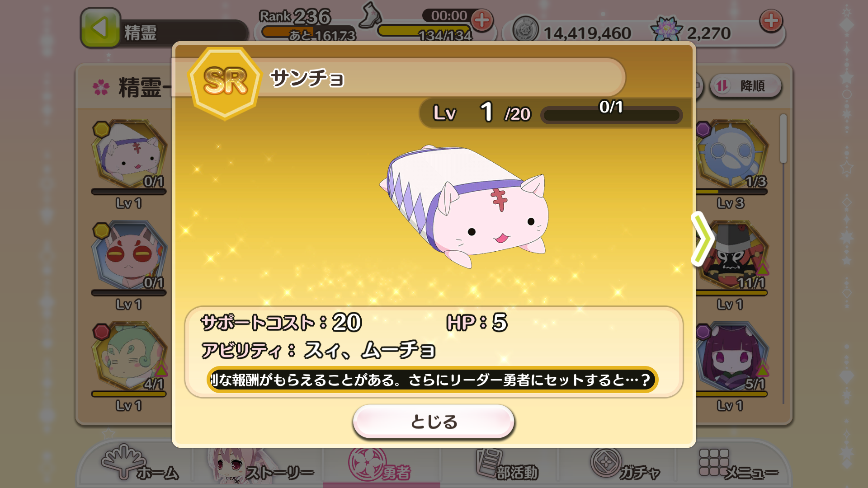Screen dimensions: 868x488
Task: Tap the green back arrow button
Action: tap(100, 28)
